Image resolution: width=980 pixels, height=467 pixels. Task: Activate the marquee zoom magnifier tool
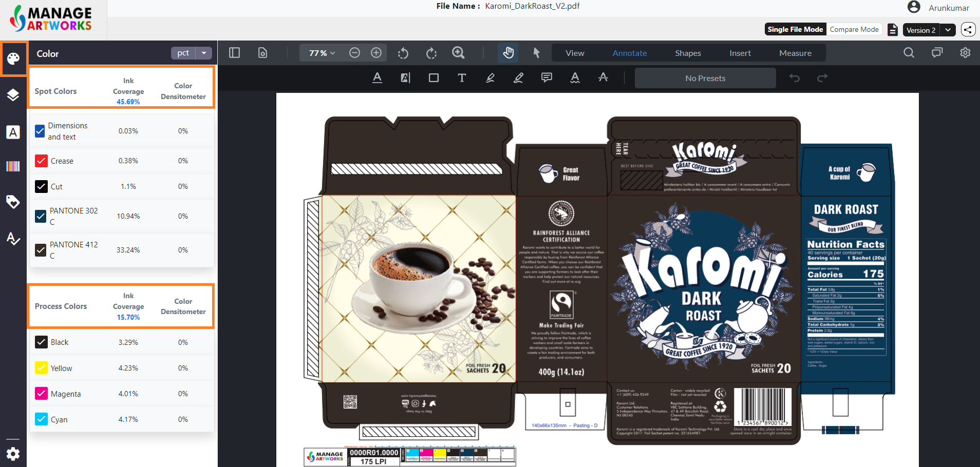(458, 53)
